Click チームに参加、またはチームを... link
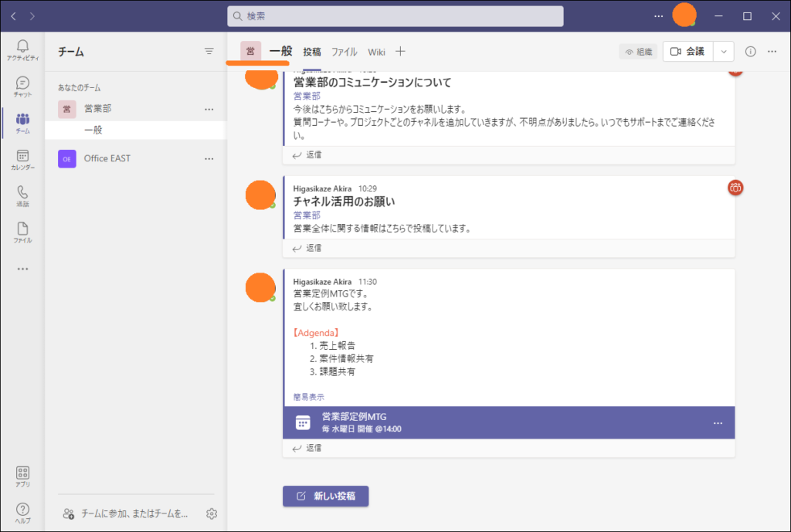The height and width of the screenshot is (532, 791). 124,513
